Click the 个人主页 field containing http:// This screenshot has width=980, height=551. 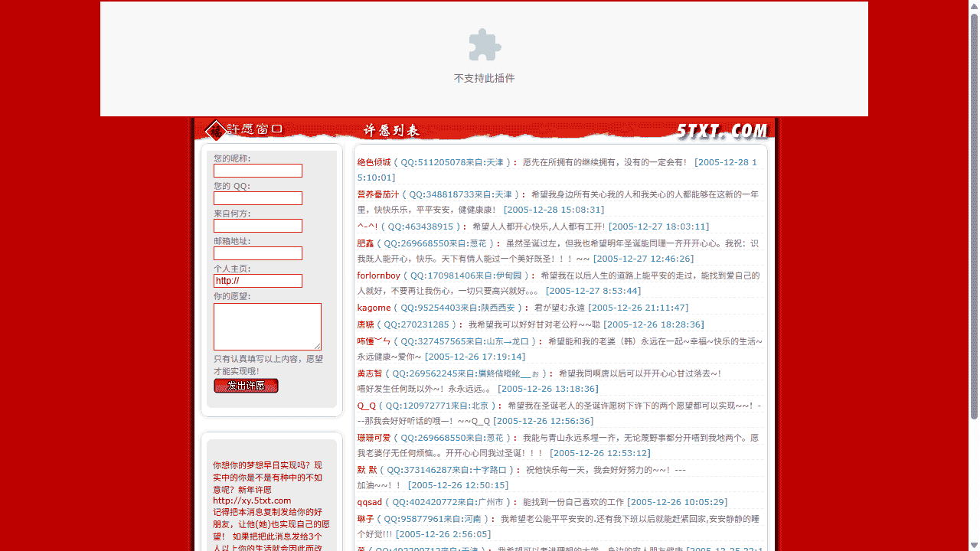click(x=257, y=281)
